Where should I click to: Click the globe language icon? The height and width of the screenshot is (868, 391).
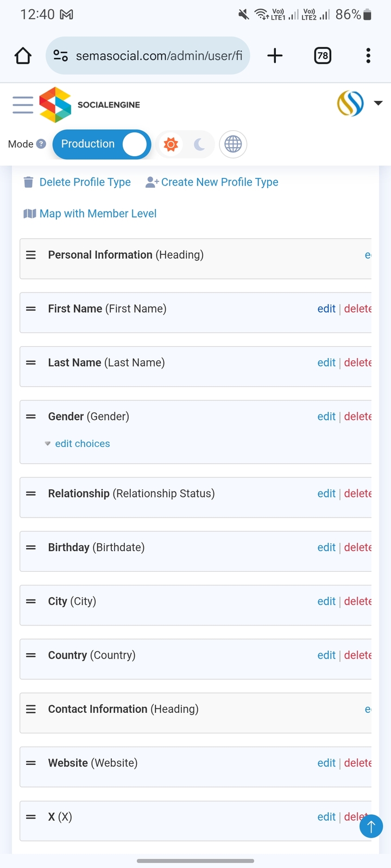pos(233,144)
